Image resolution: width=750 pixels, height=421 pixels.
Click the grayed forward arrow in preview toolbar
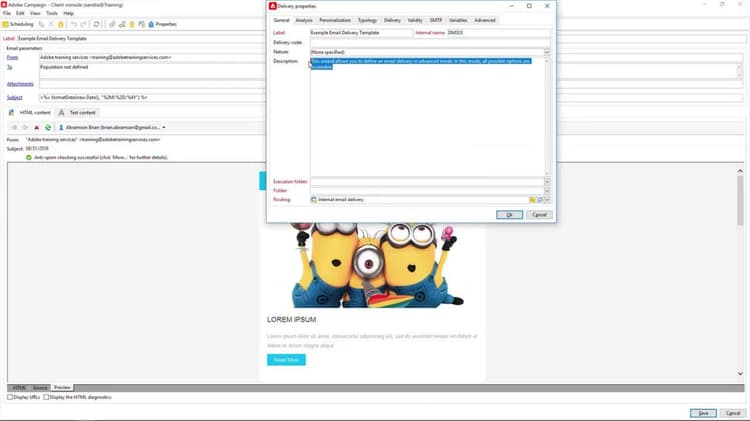[x=25, y=128]
